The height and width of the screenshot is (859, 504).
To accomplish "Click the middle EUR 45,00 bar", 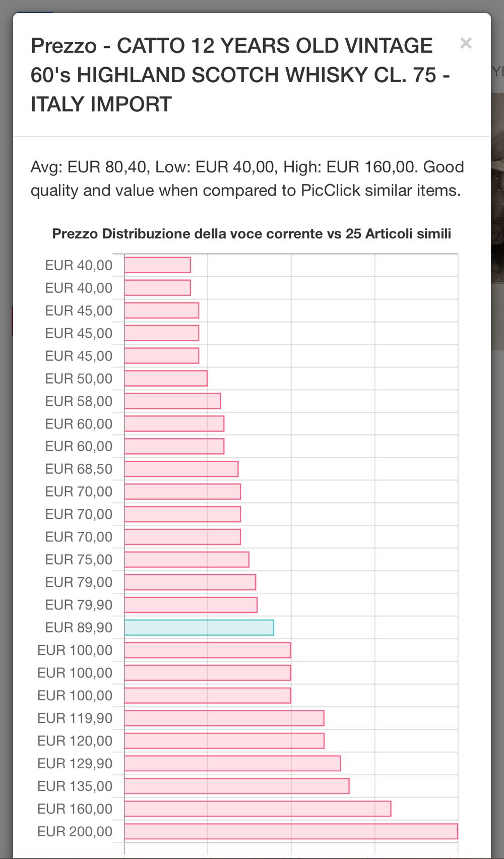I will pos(162,333).
